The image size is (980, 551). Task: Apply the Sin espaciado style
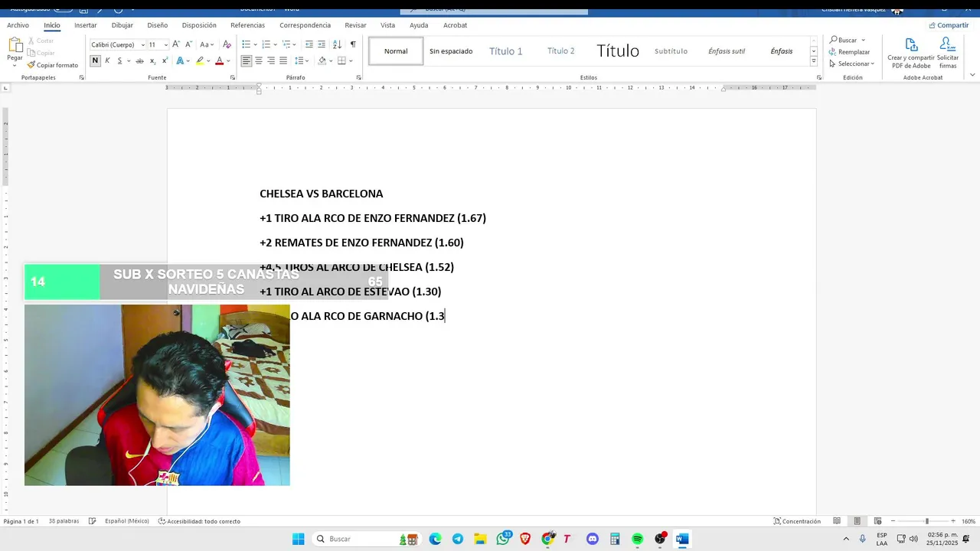point(451,51)
